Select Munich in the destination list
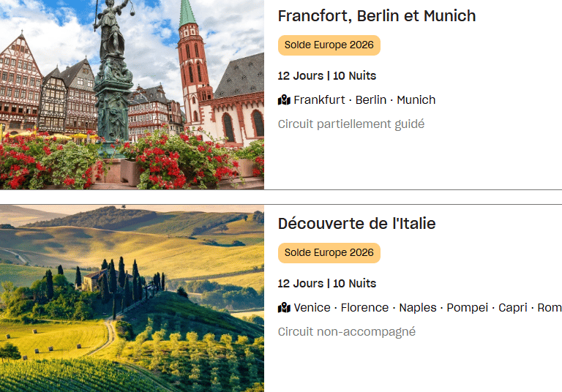Image resolution: width=562 pixels, height=392 pixels. click(x=416, y=100)
